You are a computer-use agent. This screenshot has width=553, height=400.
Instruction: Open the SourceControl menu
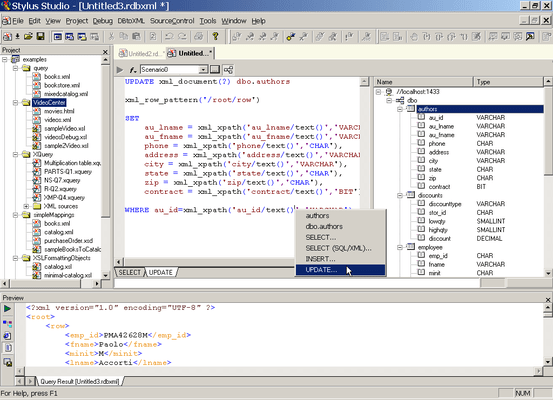click(172, 21)
